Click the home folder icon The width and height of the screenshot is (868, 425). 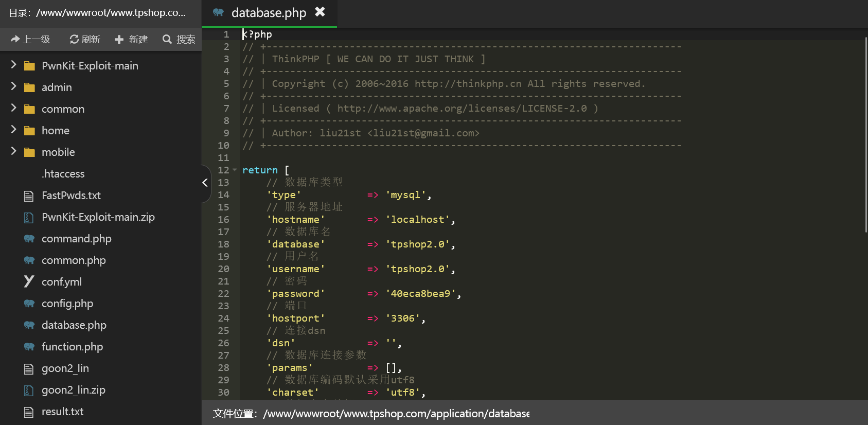pyautogui.click(x=29, y=131)
